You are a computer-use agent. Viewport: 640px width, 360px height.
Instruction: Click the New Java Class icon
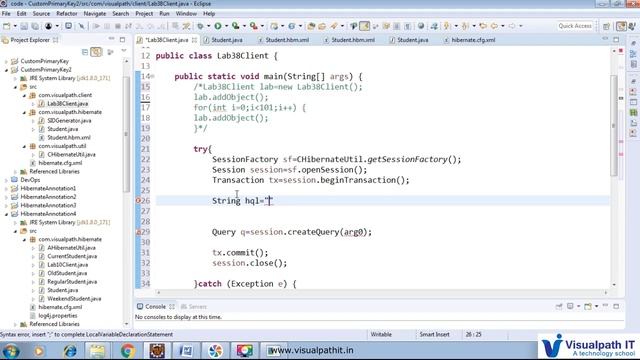tap(291, 26)
